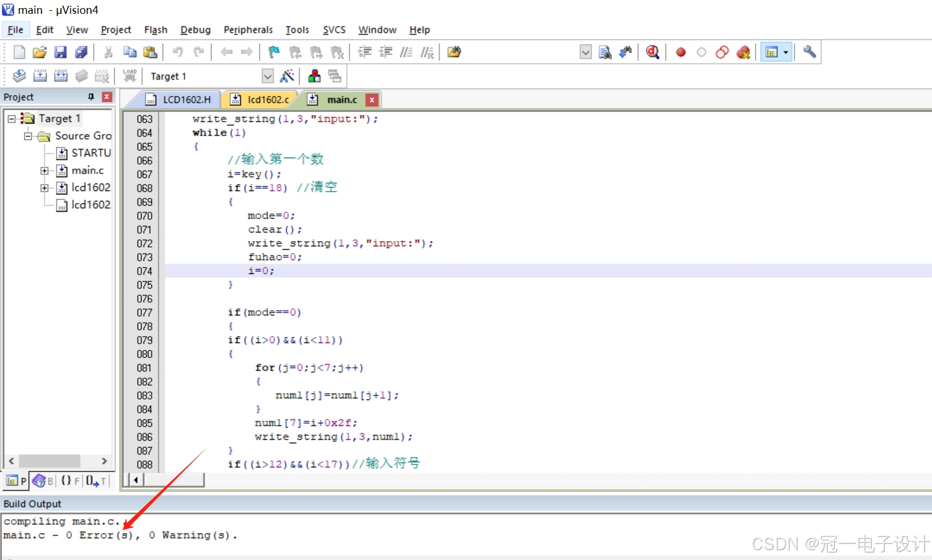
Task: Uncomment the selected lines
Action: click(427, 52)
